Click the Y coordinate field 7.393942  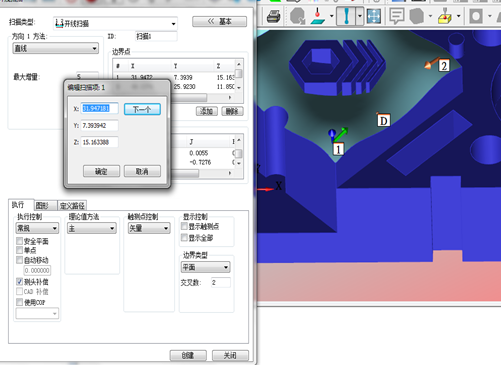pyautogui.click(x=100, y=125)
